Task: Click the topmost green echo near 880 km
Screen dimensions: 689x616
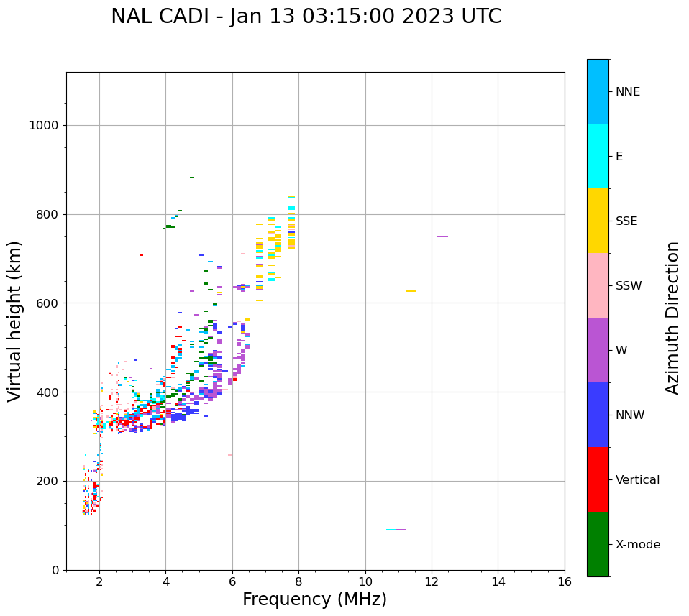Action: pyautogui.click(x=191, y=178)
